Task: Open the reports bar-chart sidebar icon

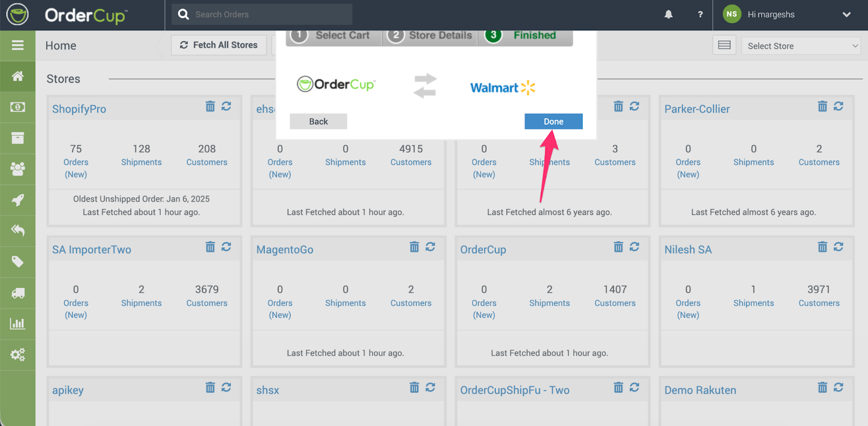Action: [x=17, y=324]
